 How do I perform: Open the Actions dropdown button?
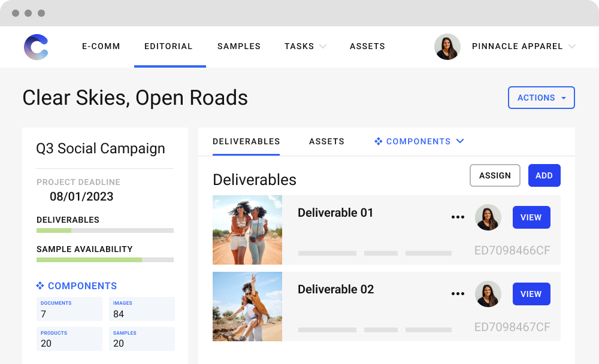tap(541, 98)
